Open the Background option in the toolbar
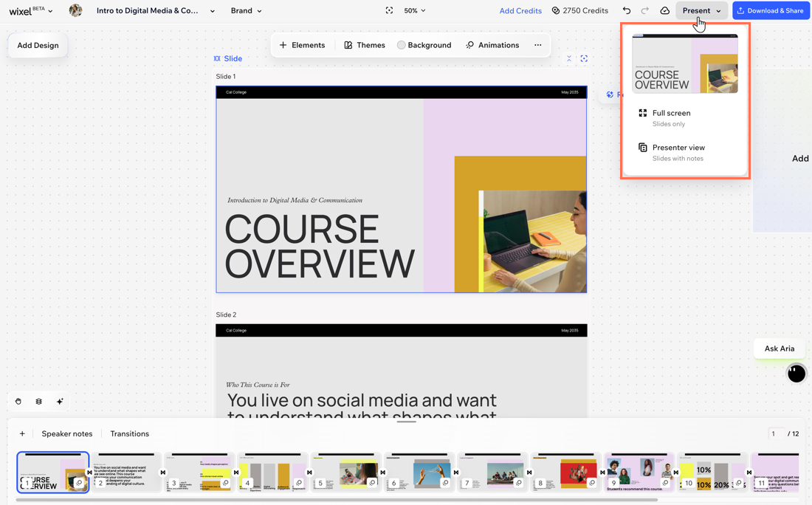 424,45
